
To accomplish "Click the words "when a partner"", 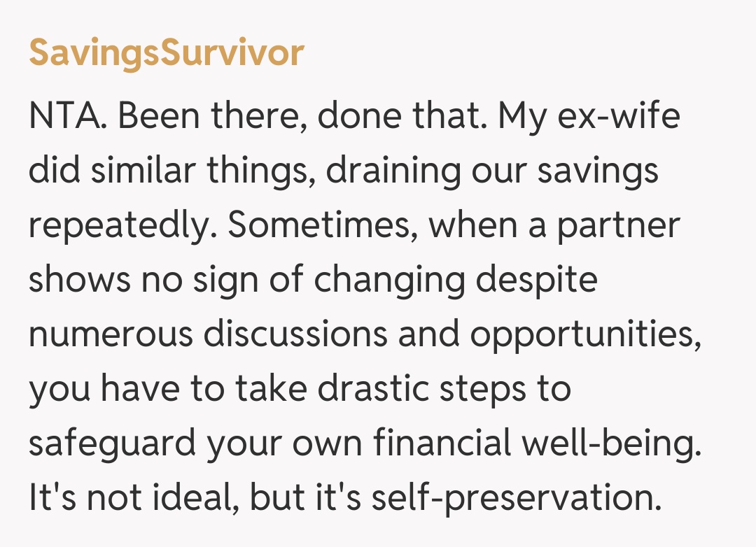I will [554, 225].
